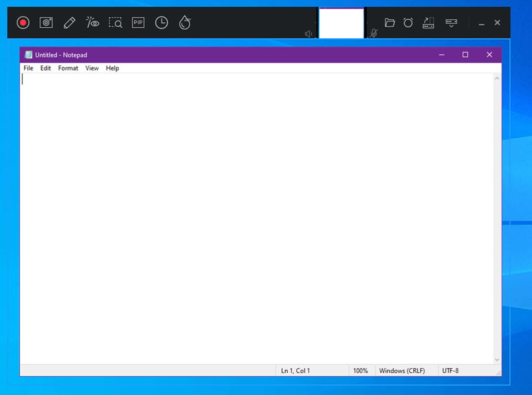The image size is (532, 395).
Task: Open the Help menu in Notepad
Action: tap(113, 68)
